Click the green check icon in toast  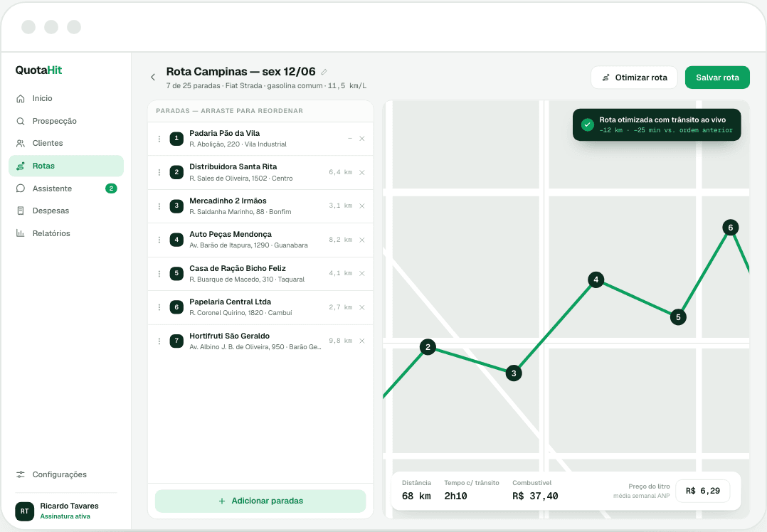click(588, 124)
